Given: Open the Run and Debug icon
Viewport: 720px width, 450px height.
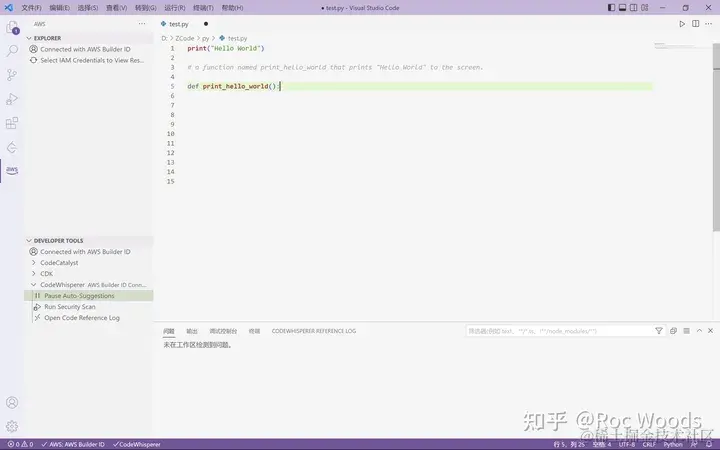Looking at the screenshot, I should [12, 99].
